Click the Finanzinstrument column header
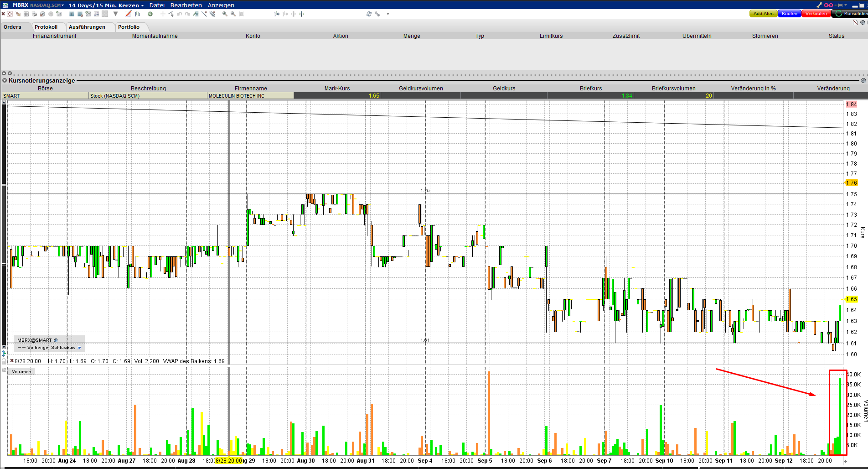The height and width of the screenshot is (469, 868). coord(54,36)
